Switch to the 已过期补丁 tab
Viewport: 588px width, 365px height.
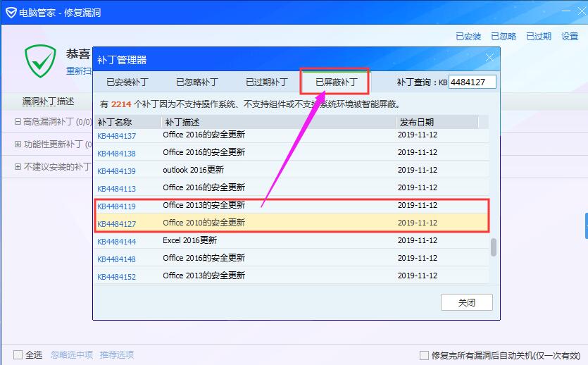click(x=267, y=82)
